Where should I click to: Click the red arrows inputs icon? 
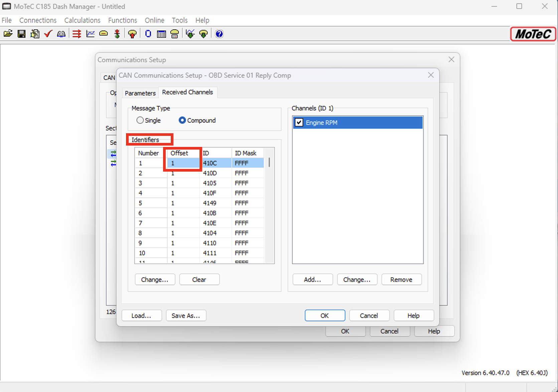coord(77,34)
